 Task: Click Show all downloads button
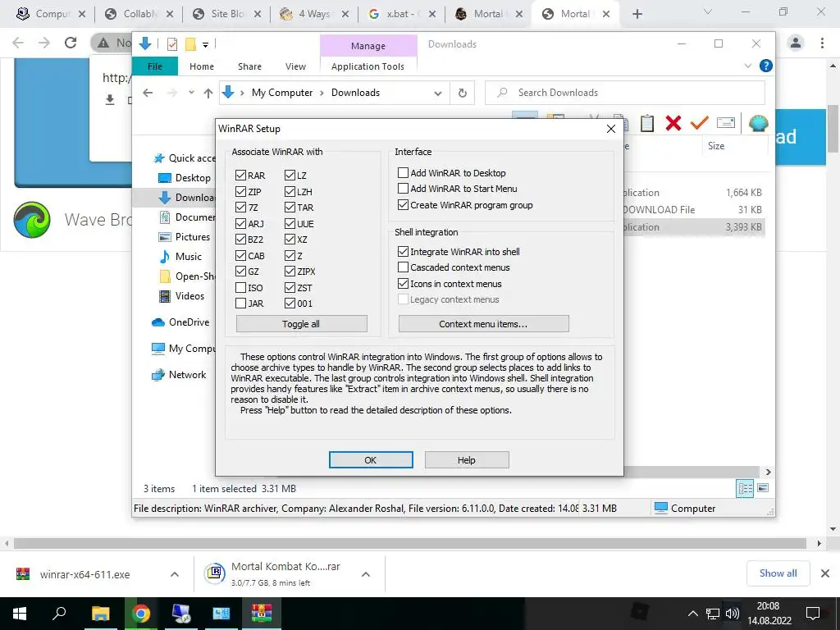pyautogui.click(x=778, y=573)
